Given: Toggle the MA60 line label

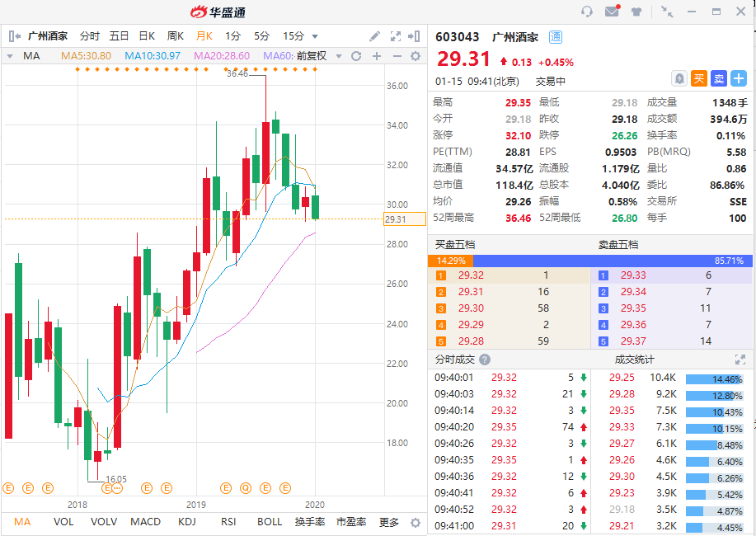Looking at the screenshot, I should point(278,56).
